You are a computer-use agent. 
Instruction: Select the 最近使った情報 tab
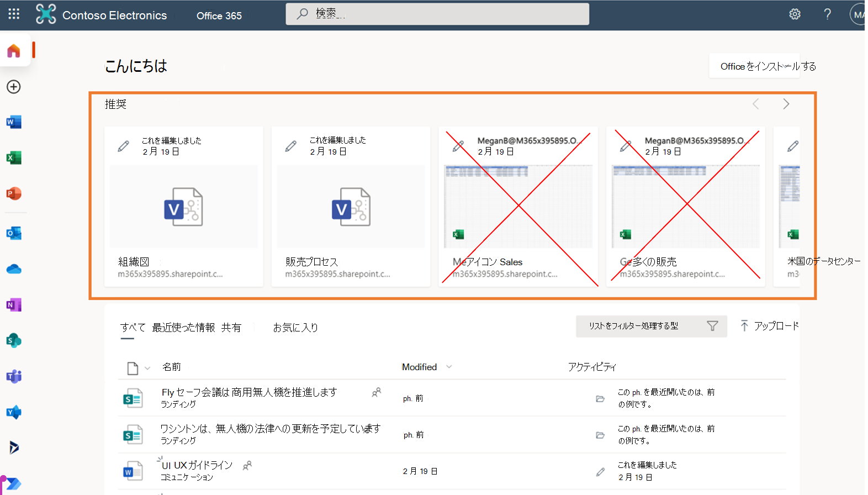[184, 328]
